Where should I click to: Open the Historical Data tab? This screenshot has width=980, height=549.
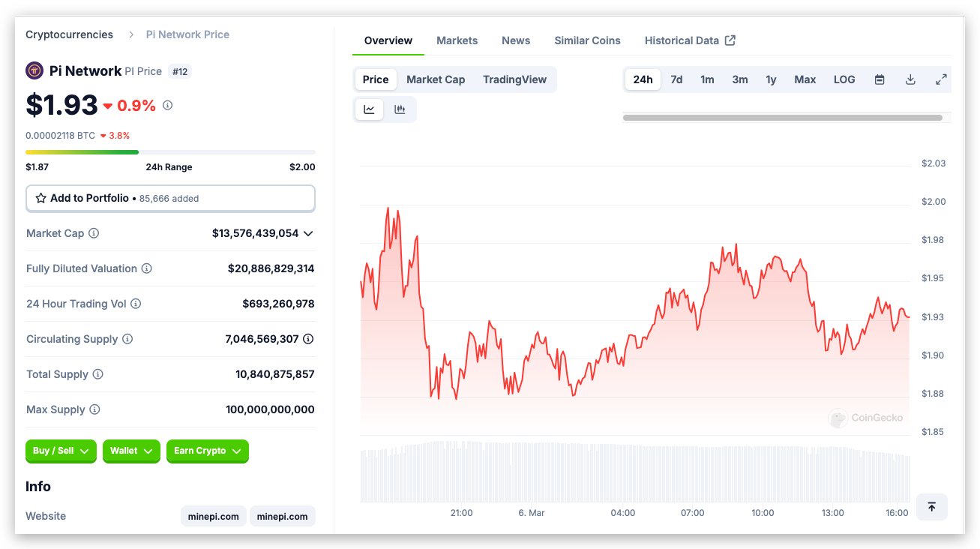click(x=689, y=40)
